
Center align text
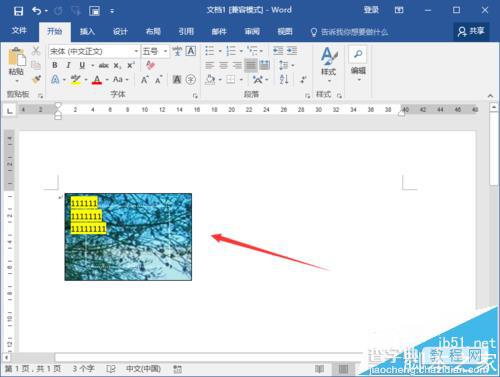223,65
